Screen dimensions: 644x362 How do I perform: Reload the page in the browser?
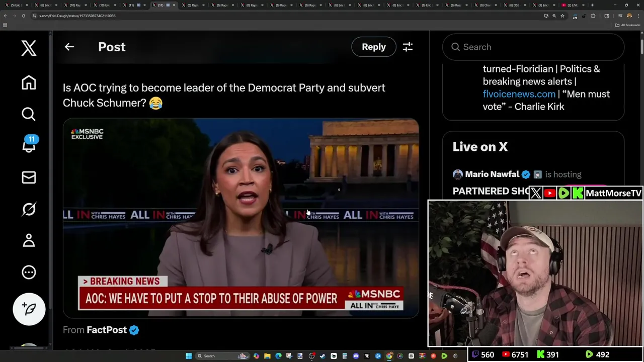[x=24, y=16]
